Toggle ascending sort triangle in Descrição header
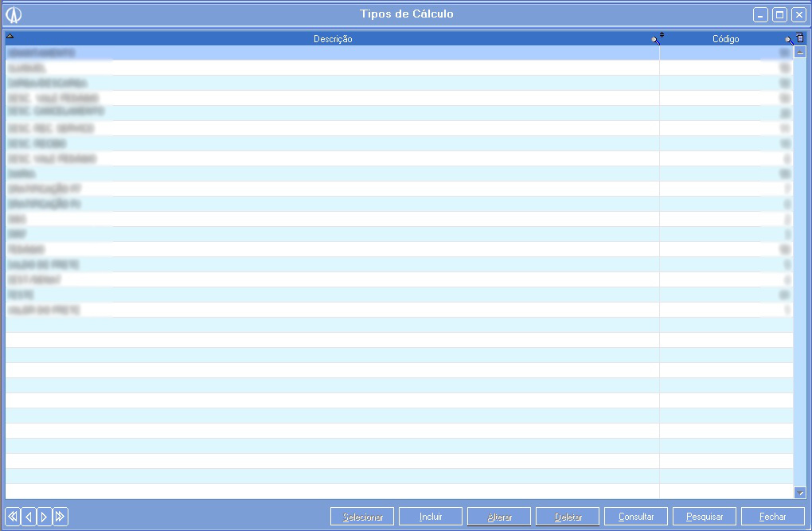Viewport: 812px width, 531px height. pos(10,37)
